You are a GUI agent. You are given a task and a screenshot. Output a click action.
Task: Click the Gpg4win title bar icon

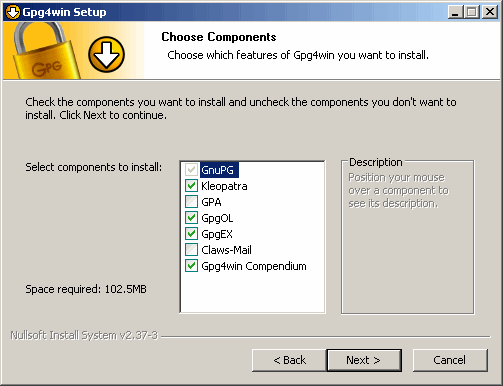[x=13, y=12]
